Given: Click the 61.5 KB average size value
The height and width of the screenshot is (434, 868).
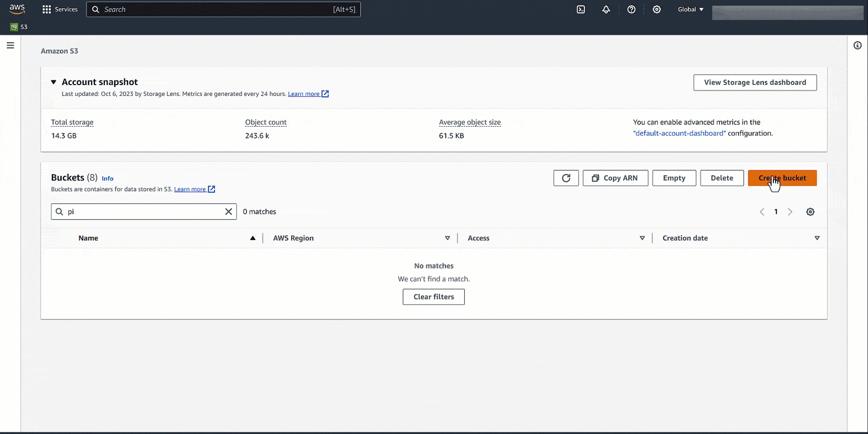Looking at the screenshot, I should click(x=451, y=136).
